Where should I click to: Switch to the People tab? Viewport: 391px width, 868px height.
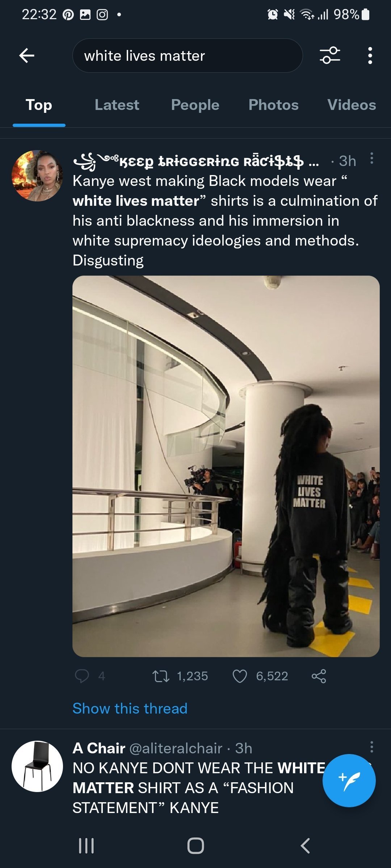point(195,105)
